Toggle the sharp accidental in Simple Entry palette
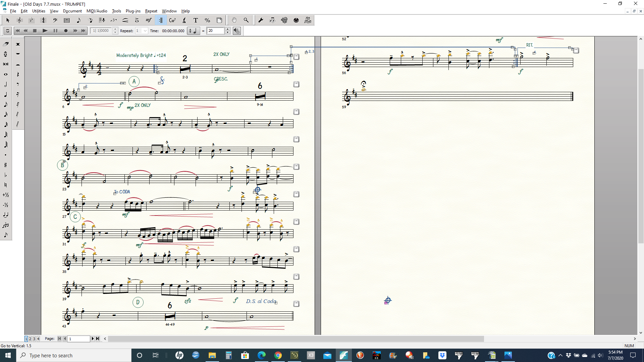The height and width of the screenshot is (362, 644). [x=6, y=165]
